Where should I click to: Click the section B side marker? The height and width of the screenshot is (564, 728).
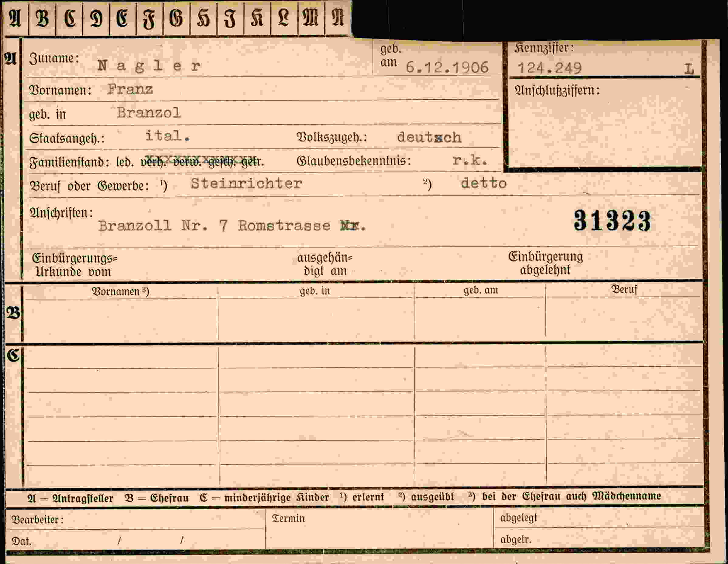pos(13,313)
